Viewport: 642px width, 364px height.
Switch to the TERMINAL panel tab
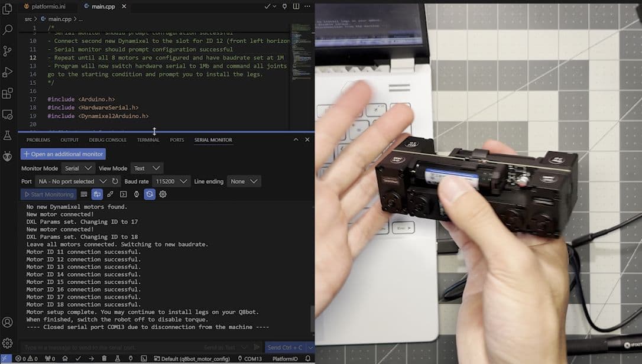coord(148,140)
